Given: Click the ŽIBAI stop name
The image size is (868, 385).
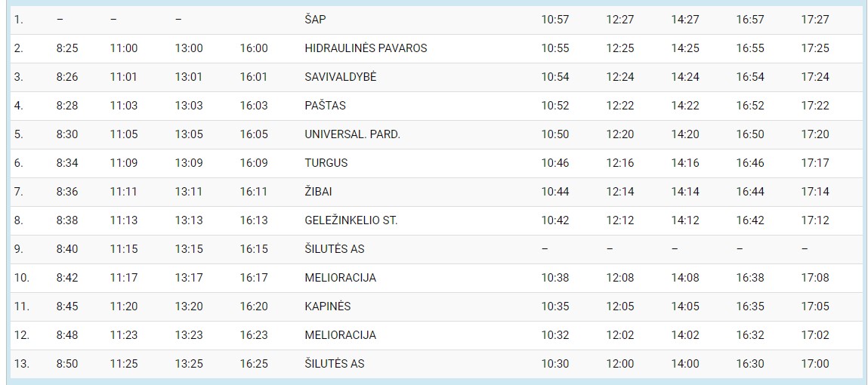Looking at the screenshot, I should click(318, 192).
